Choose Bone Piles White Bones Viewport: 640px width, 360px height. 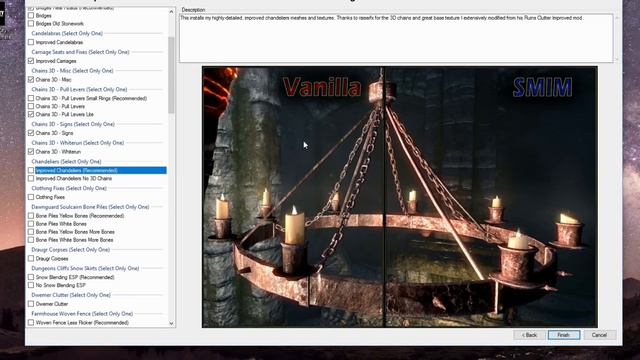coord(31,224)
